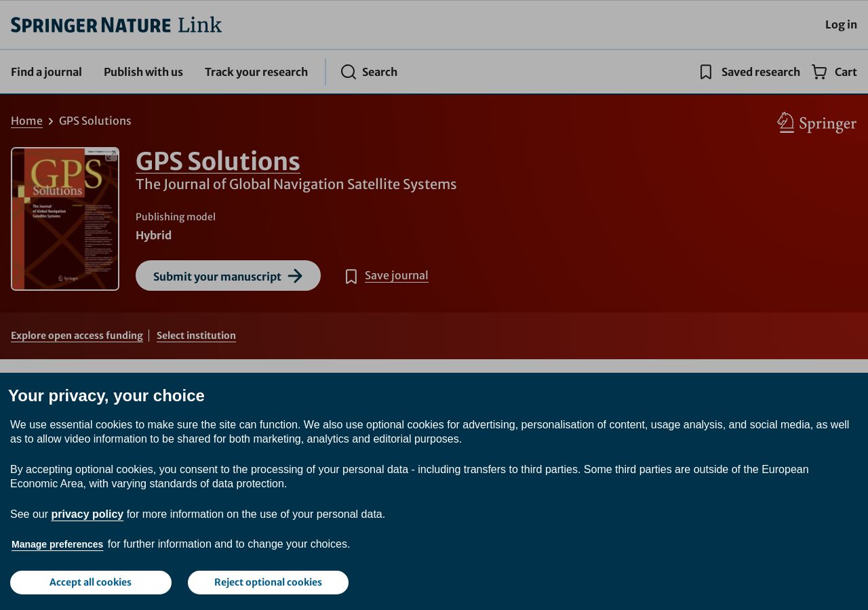Click the Saved research bookmark icon
The width and height of the screenshot is (868, 610).
706,72
